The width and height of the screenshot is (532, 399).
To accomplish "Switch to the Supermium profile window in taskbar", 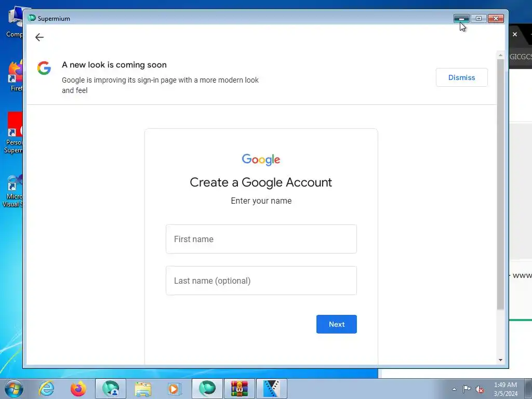I will coord(111,389).
